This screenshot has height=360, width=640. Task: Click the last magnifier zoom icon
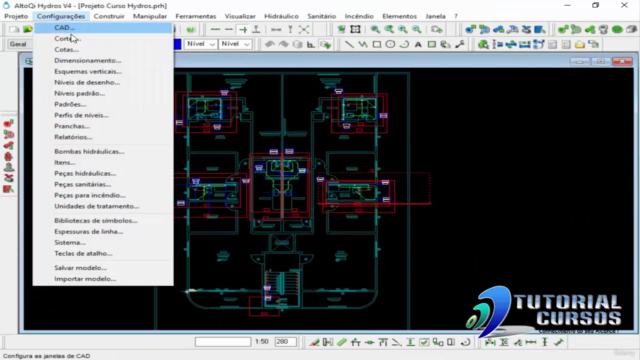click(x=417, y=29)
